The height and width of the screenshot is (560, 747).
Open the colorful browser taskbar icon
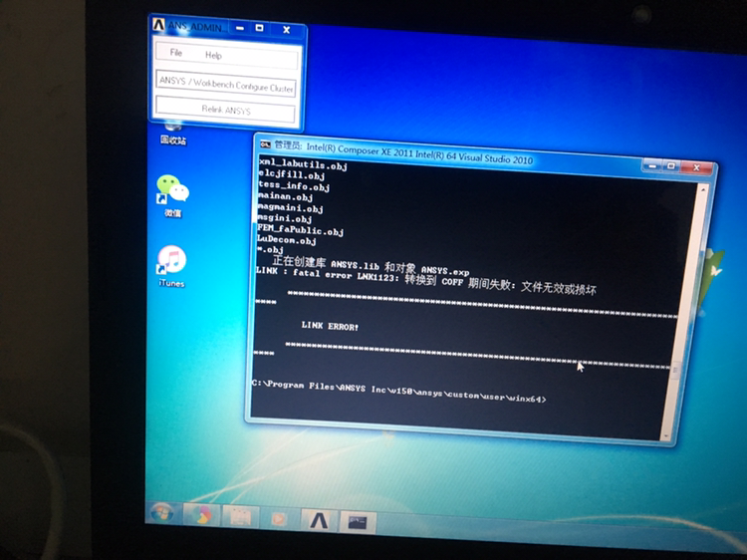point(204,516)
